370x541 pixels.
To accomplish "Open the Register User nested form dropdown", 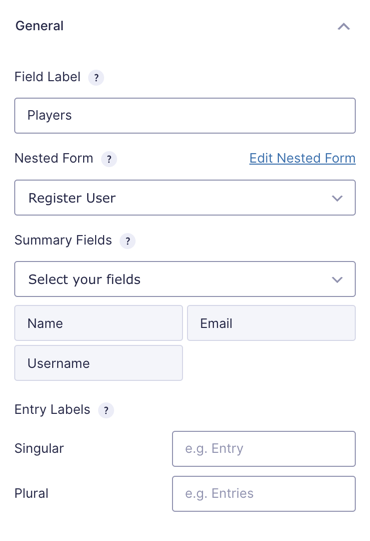I will [185, 198].
